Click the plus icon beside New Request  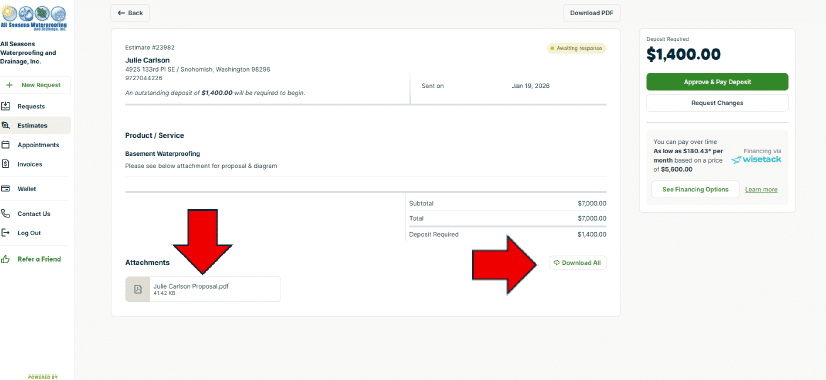9,85
